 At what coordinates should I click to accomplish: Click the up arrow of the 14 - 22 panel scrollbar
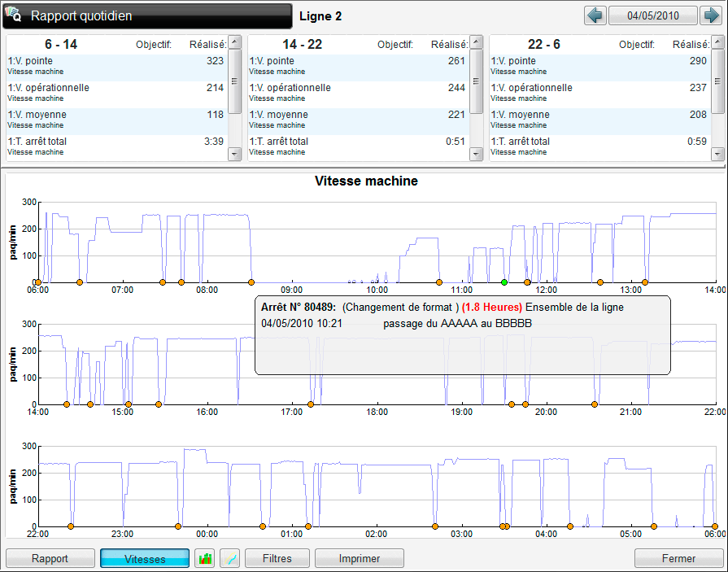(x=477, y=42)
